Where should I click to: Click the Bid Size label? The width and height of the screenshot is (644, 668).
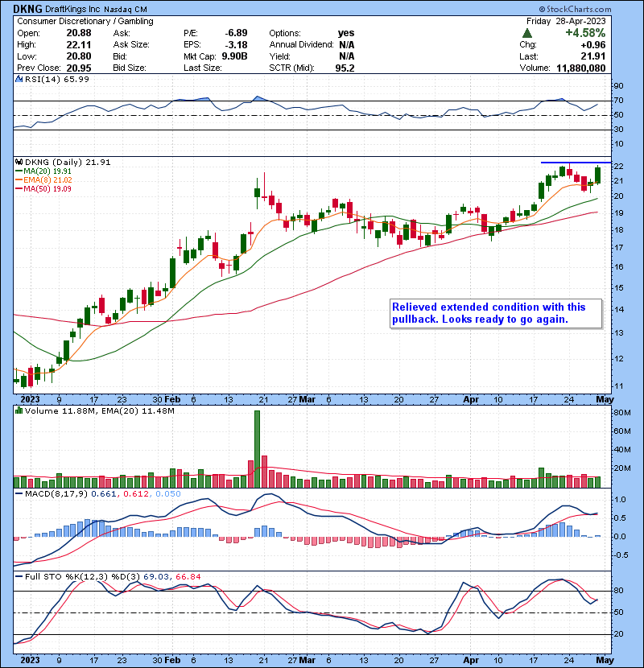coord(130,68)
